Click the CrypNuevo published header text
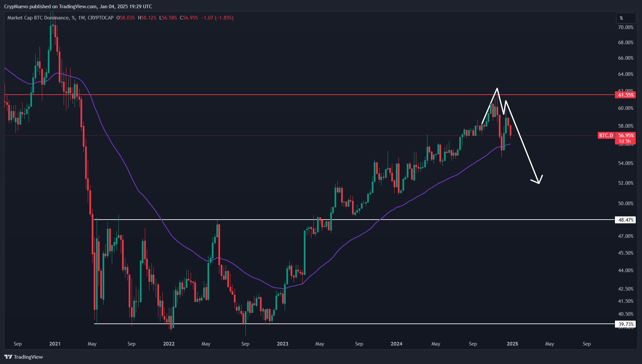Viewport: 642px width, 364px height. tap(78, 6)
